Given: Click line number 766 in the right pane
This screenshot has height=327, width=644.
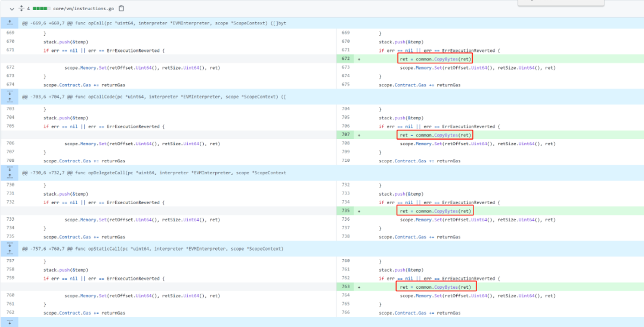Looking at the screenshot, I should [345, 313].
